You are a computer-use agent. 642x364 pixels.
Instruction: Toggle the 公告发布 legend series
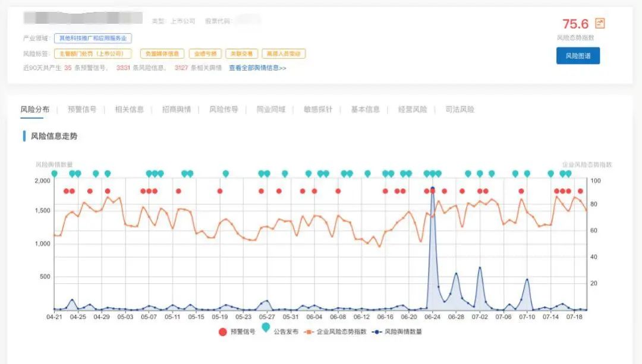click(x=278, y=332)
